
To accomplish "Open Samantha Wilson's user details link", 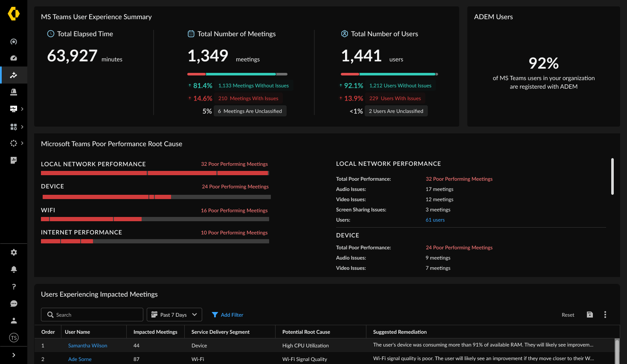I will 87,345.
